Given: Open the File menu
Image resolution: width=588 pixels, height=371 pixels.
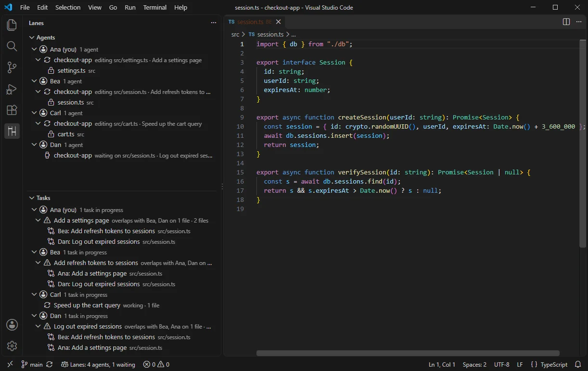Looking at the screenshot, I should coord(25,7).
